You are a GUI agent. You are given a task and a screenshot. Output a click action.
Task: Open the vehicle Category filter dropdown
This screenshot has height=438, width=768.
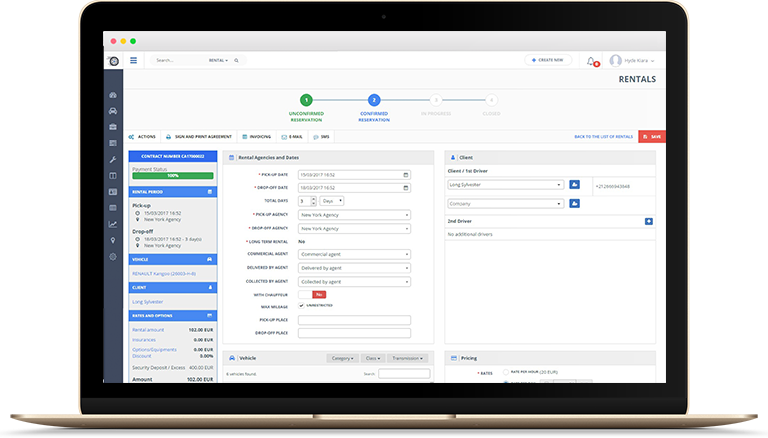pos(342,358)
